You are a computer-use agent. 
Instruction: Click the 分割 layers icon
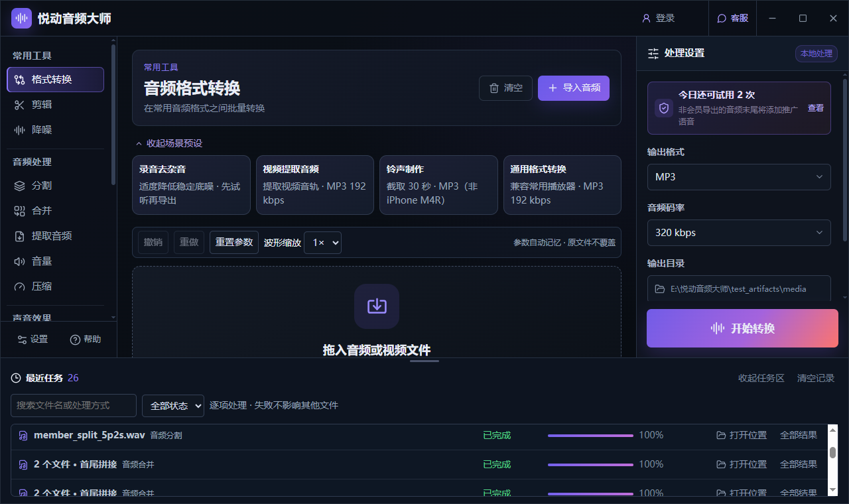click(20, 186)
